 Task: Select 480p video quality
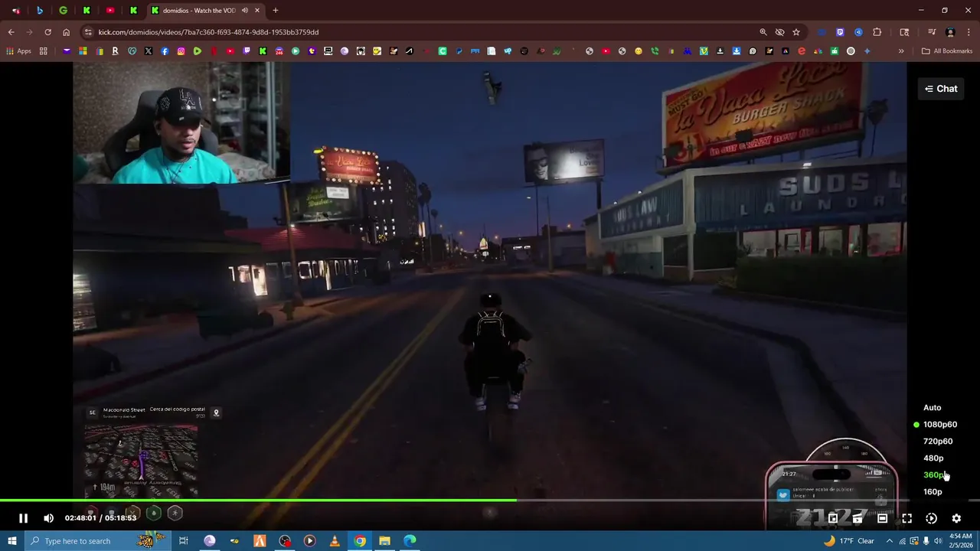933,458
